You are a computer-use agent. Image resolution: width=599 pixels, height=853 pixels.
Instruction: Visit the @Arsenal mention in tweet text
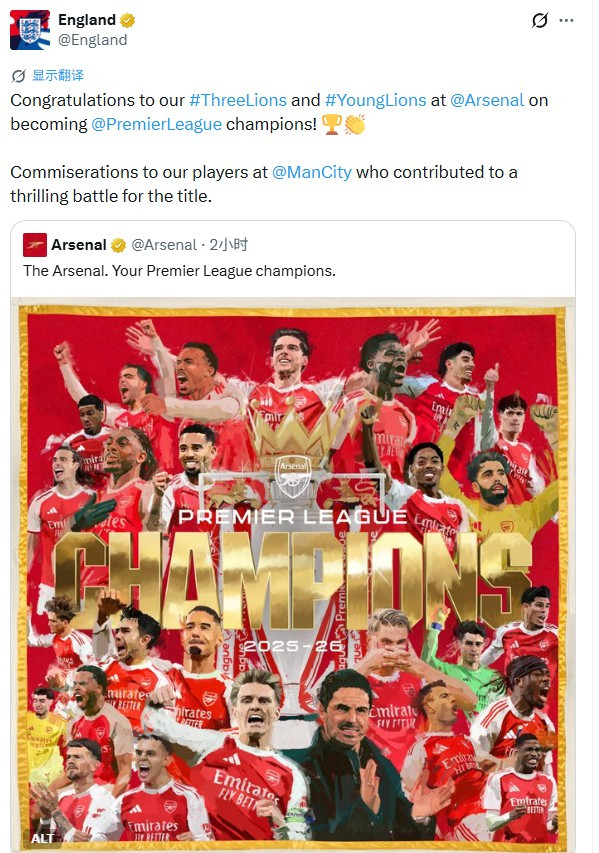487,100
